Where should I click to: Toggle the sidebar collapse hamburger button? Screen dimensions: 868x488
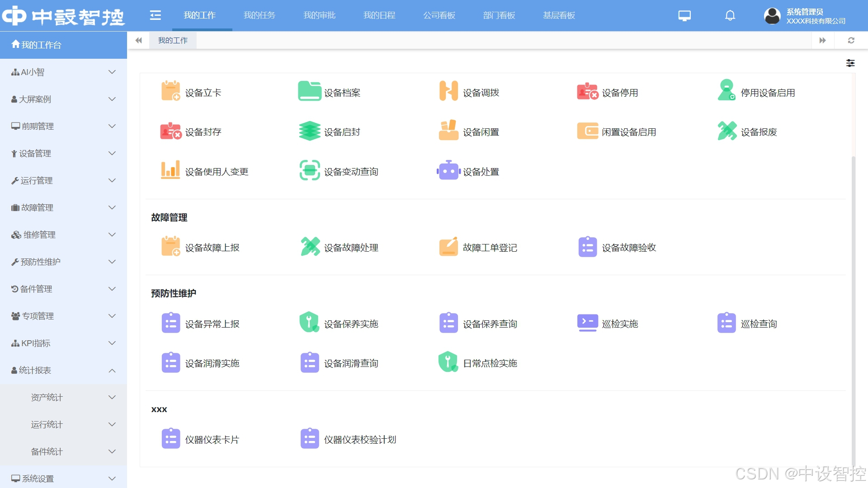pyautogui.click(x=155, y=16)
